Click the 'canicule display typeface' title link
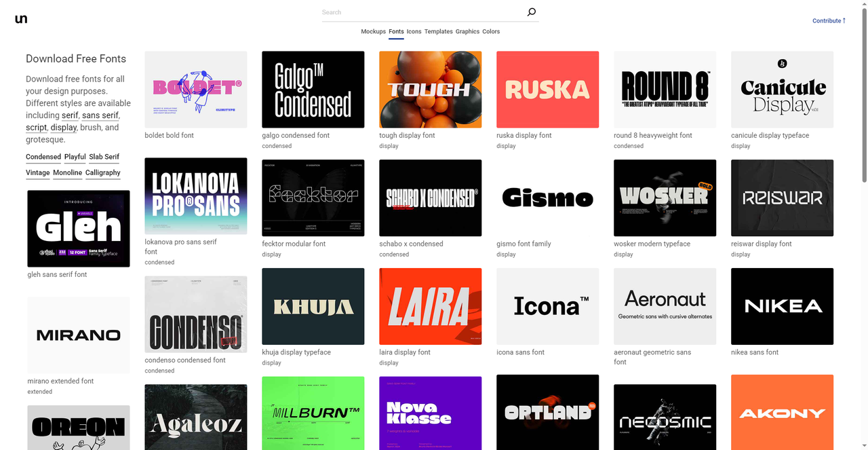The image size is (868, 450). (x=770, y=136)
